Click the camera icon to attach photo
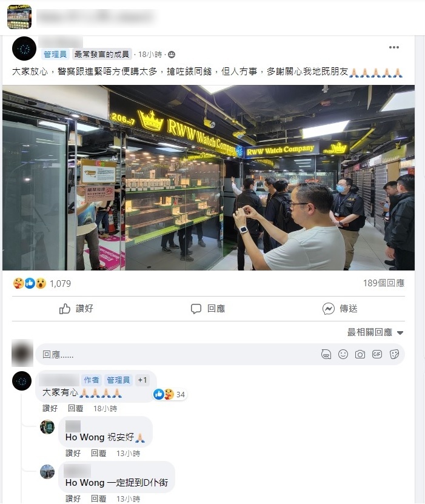Viewport: 425px width, 504px height. (360, 354)
